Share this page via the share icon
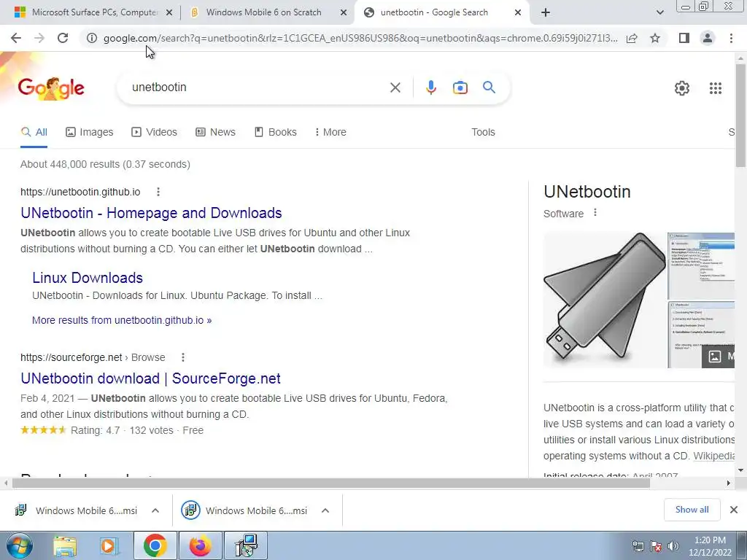 point(632,38)
